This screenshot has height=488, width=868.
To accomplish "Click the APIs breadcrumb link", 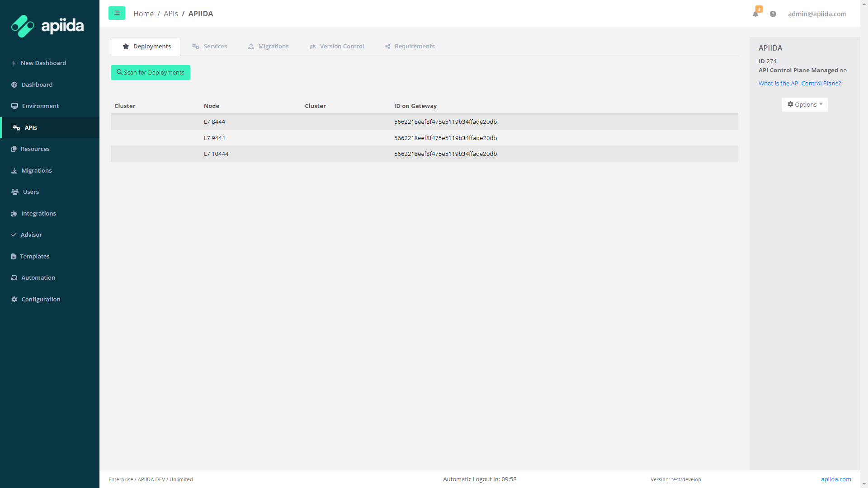I will pyautogui.click(x=171, y=14).
